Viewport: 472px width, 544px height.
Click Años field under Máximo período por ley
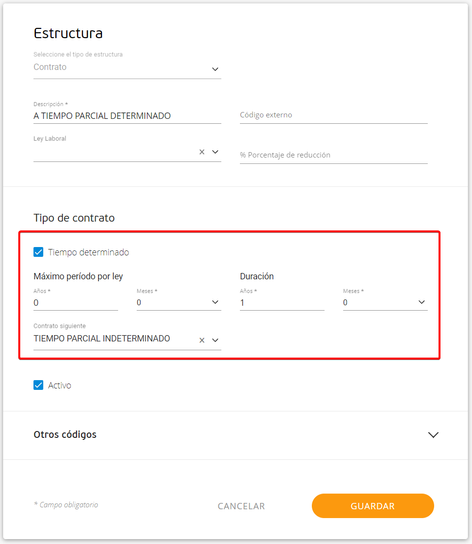pos(76,303)
